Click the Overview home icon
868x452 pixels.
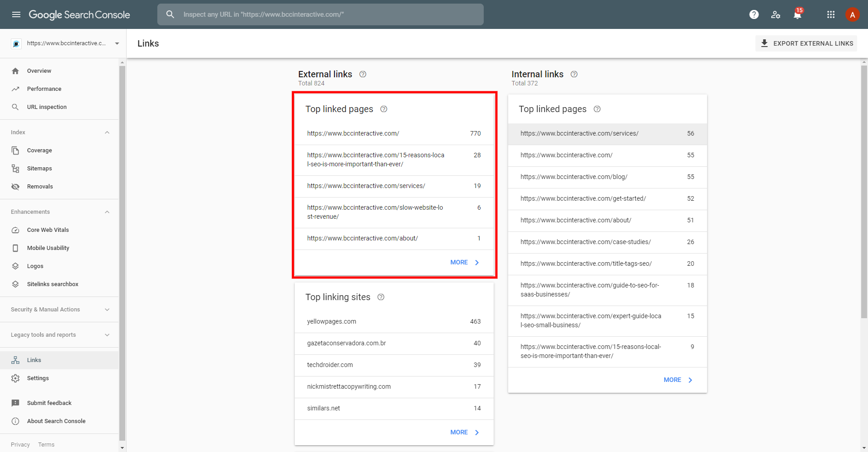click(x=15, y=71)
